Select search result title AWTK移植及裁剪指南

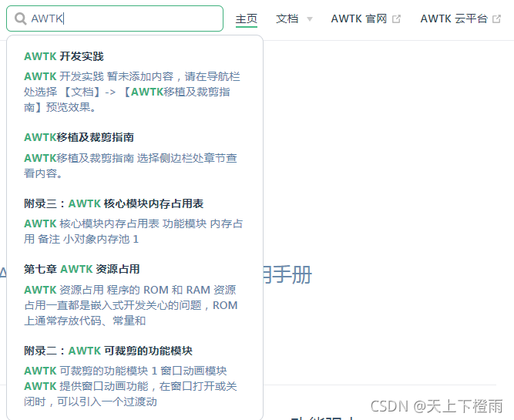[x=79, y=137]
